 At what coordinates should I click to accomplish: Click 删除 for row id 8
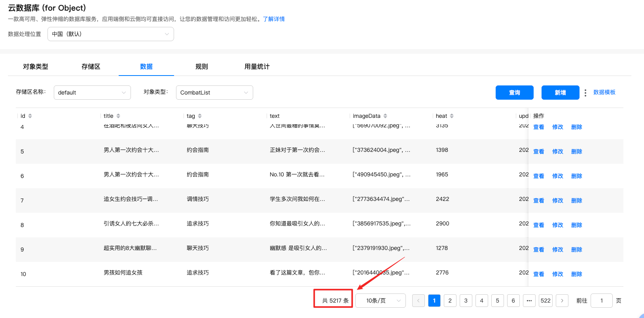click(x=577, y=225)
